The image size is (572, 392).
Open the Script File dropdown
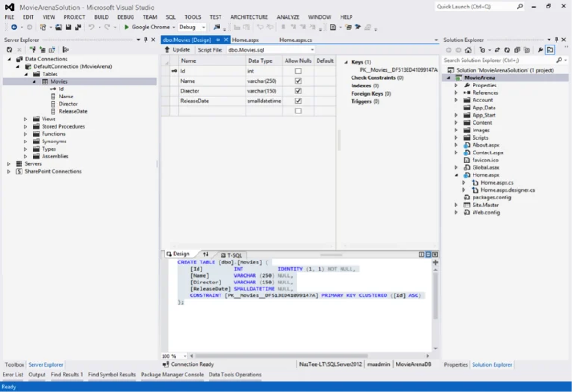(312, 50)
